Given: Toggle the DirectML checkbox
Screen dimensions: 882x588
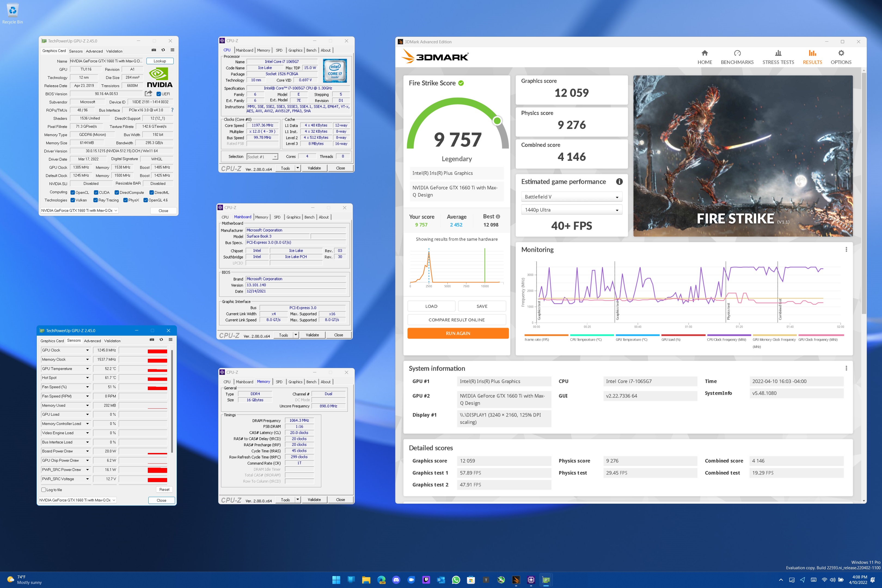Looking at the screenshot, I should pyautogui.click(x=152, y=192).
